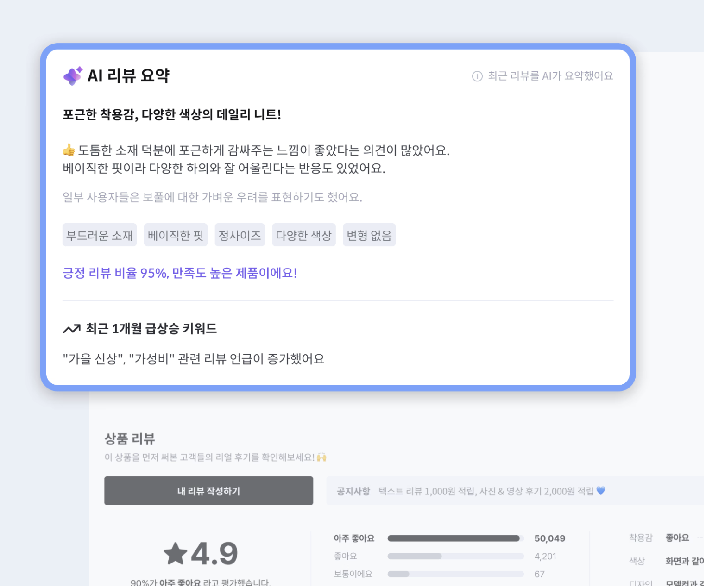Screen dimensions: 706x588
Task: Select the 베이직한 핏 keyword tag
Action: (x=176, y=236)
